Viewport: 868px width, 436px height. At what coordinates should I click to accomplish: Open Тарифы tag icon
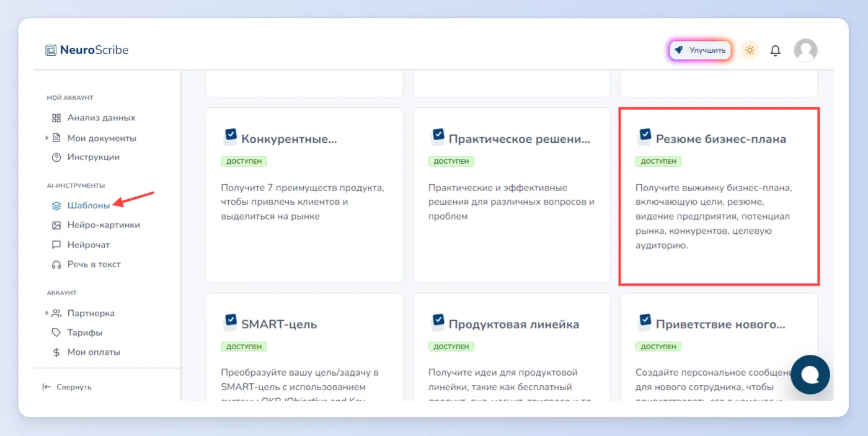click(x=56, y=333)
